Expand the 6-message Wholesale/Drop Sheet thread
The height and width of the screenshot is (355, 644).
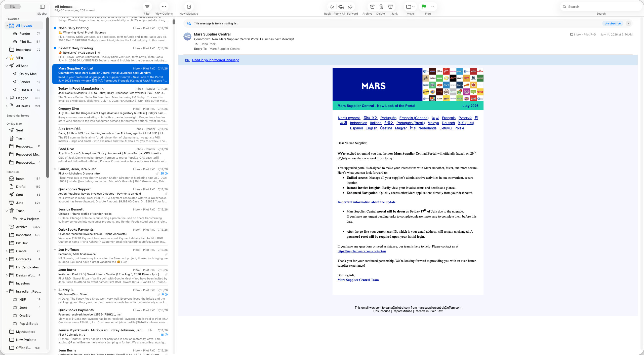(165, 295)
